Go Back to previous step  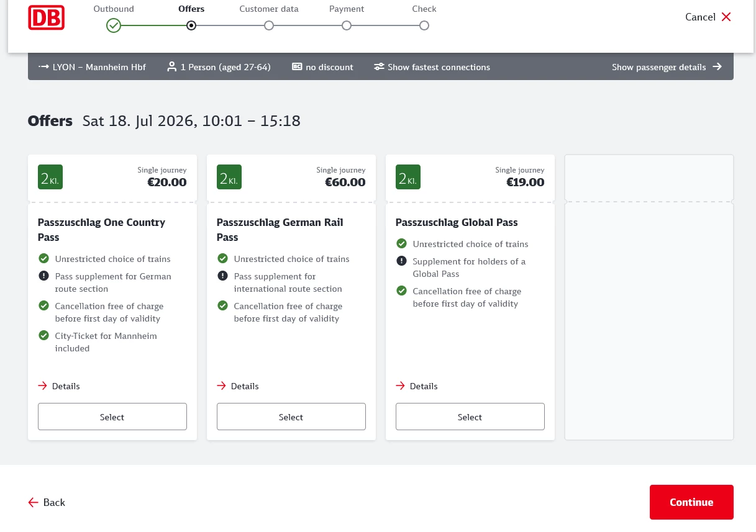click(x=47, y=502)
